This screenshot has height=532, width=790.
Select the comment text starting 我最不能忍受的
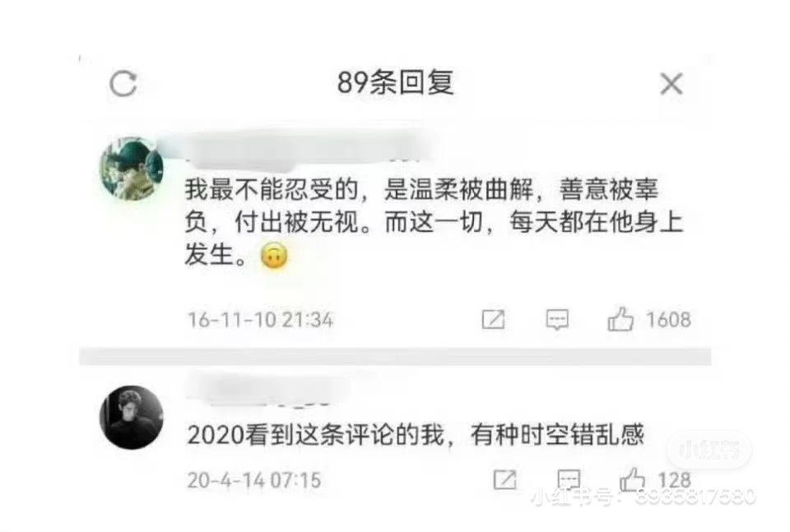click(x=434, y=221)
